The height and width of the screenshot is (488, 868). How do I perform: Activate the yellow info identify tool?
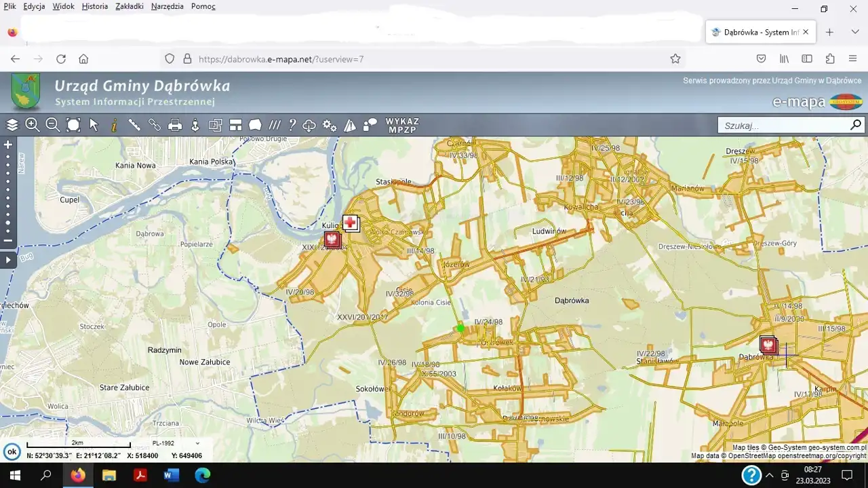point(114,125)
